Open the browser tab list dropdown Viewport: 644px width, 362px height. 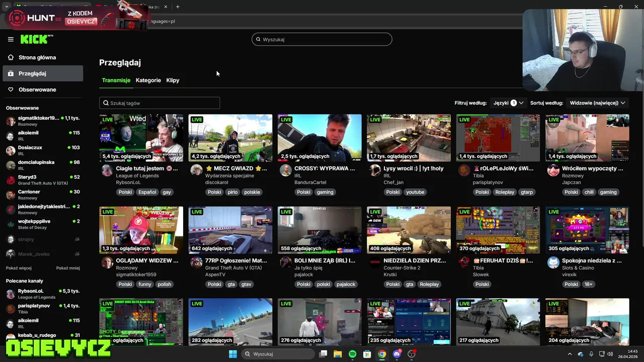click(7, 7)
